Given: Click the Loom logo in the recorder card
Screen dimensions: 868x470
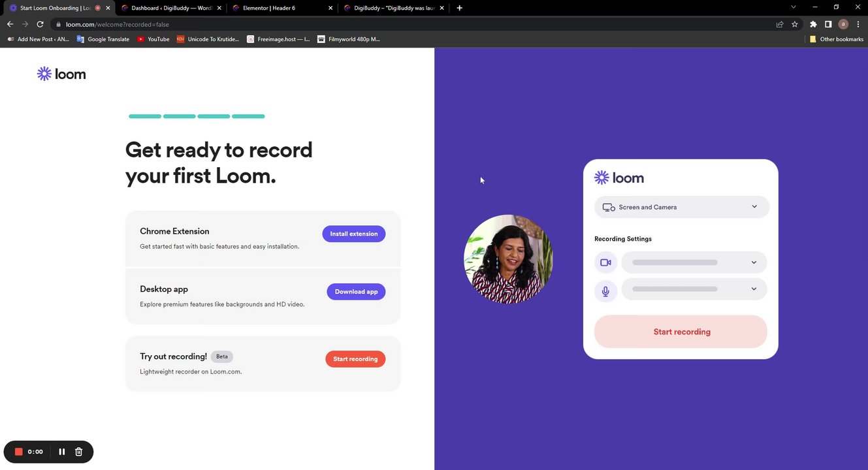Looking at the screenshot, I should pos(619,178).
